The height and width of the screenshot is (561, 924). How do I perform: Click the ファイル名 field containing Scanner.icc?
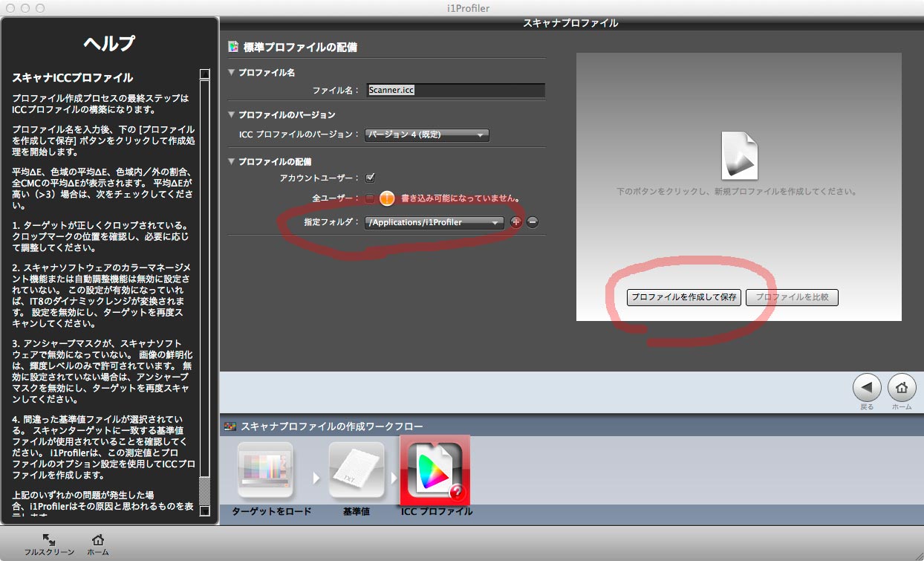[455, 90]
